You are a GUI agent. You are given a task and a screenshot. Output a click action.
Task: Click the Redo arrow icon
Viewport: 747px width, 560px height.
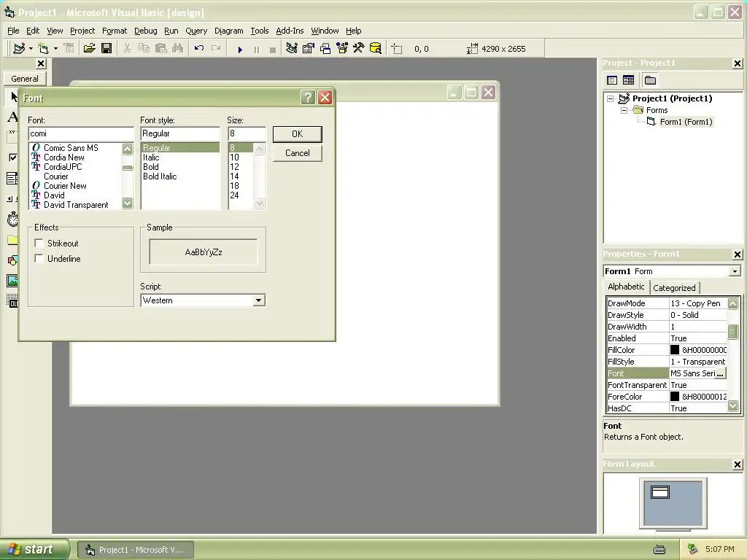point(216,48)
